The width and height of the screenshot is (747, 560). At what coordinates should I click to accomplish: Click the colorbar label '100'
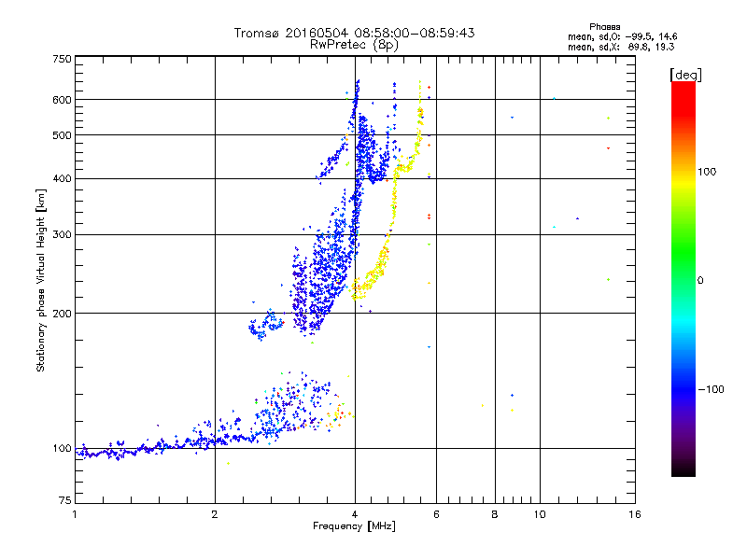tap(707, 172)
